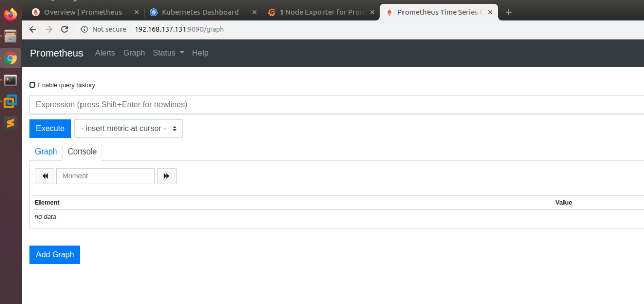Click the Not secure site info icon
644x304 pixels.
click(x=84, y=29)
